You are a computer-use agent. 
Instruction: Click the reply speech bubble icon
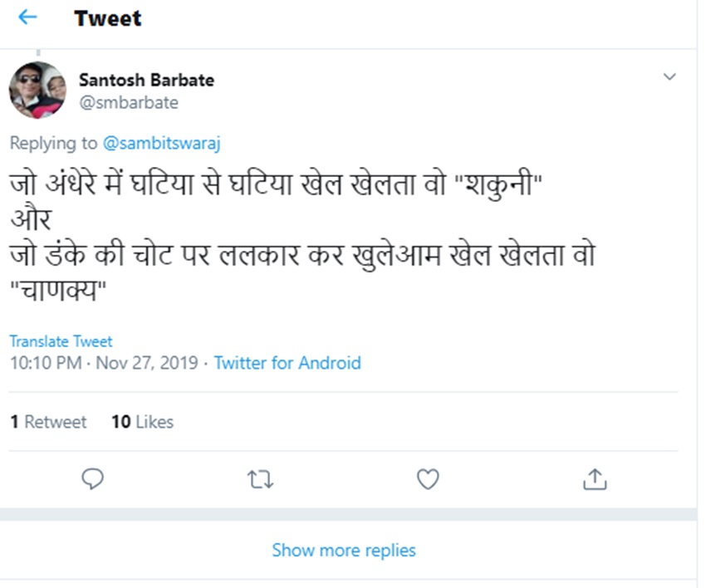(93, 479)
